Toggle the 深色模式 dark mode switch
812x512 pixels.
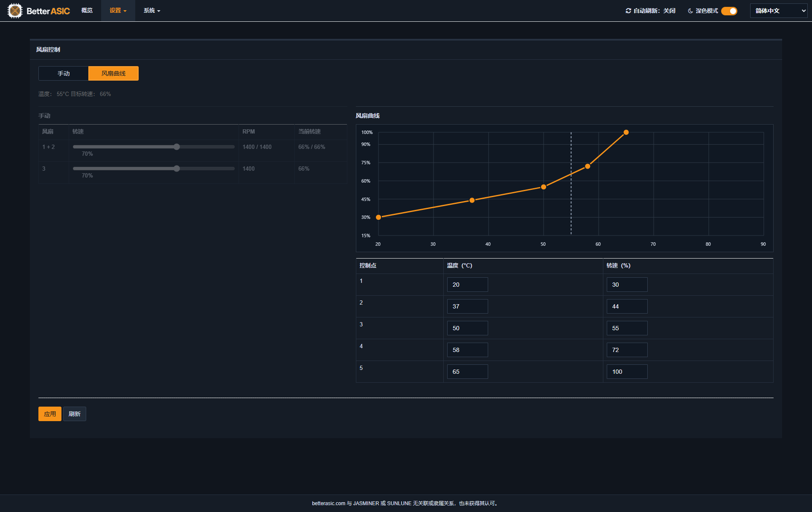(729, 11)
